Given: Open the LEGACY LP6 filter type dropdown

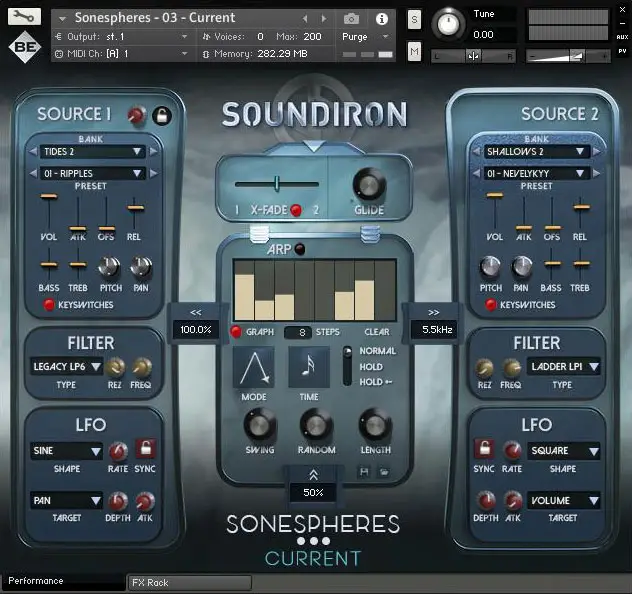Looking at the screenshot, I should [x=67, y=367].
